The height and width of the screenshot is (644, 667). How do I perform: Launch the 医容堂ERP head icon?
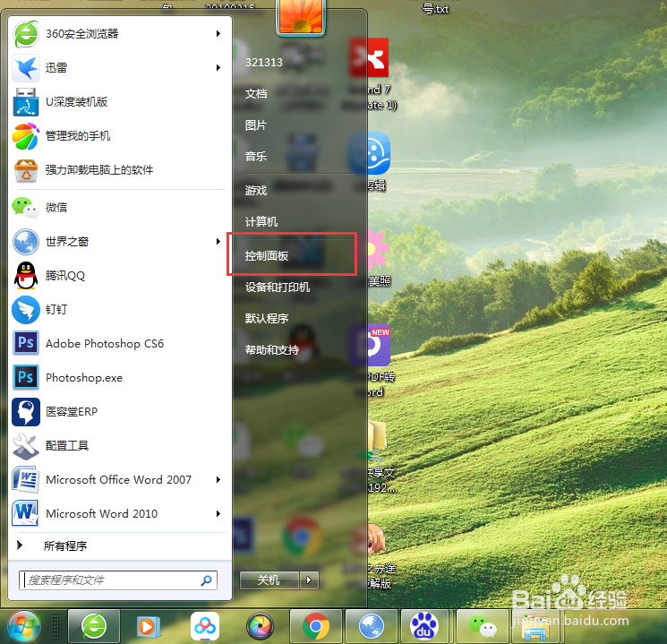(x=26, y=412)
